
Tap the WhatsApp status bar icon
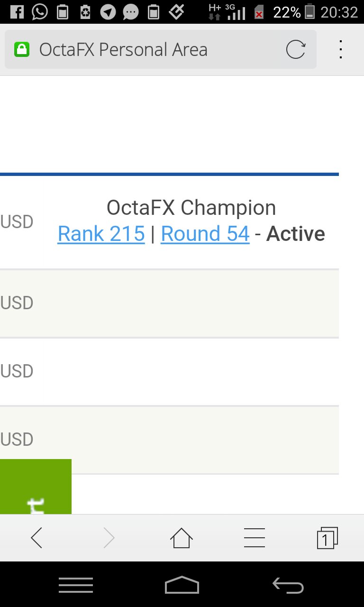click(x=40, y=12)
